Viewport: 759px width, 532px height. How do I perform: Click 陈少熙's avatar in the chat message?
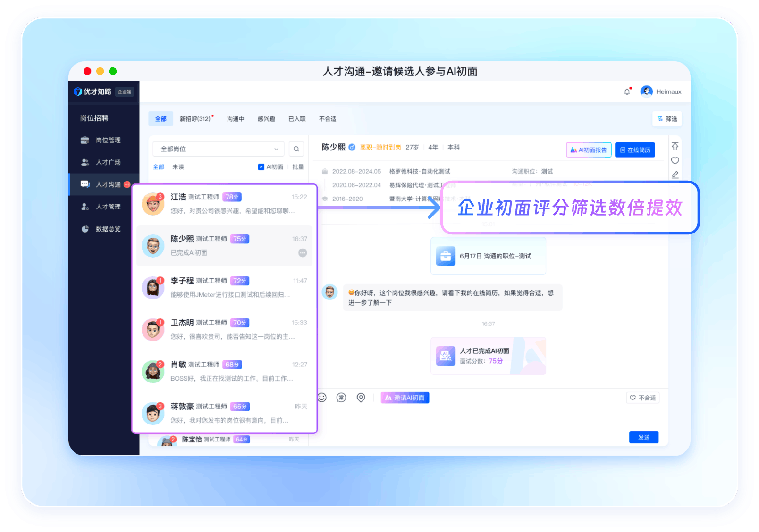(330, 292)
